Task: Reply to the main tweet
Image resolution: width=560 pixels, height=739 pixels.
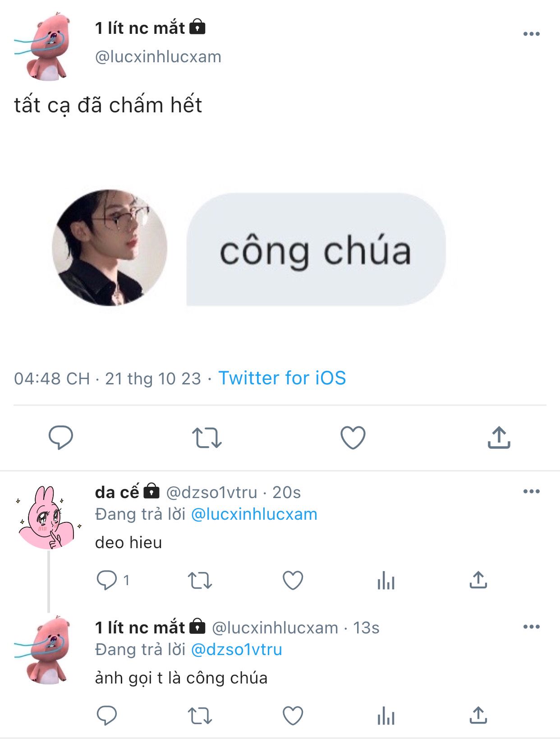Action: pos(60,437)
